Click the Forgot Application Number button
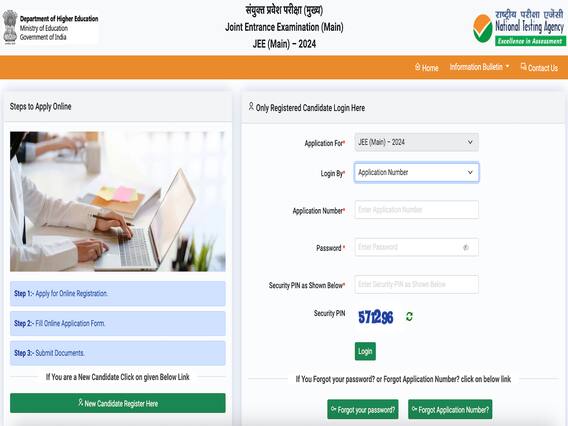The image size is (568, 426). 450,409
